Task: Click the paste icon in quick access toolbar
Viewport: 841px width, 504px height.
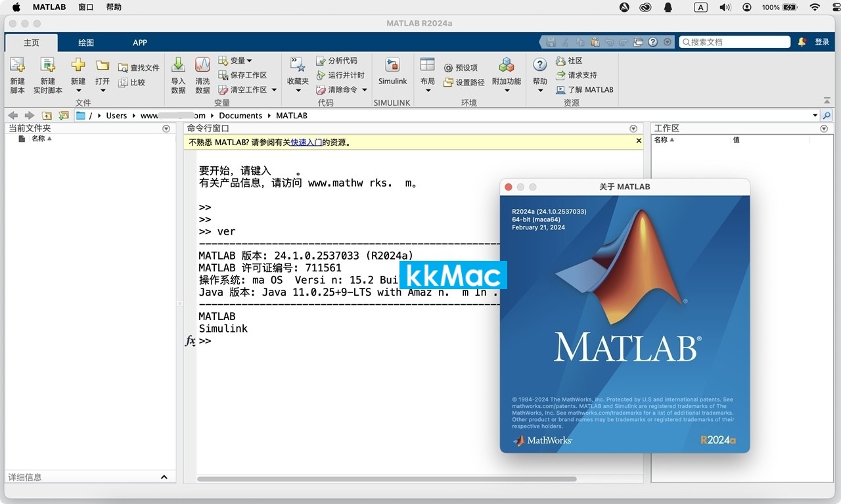Action: click(595, 42)
